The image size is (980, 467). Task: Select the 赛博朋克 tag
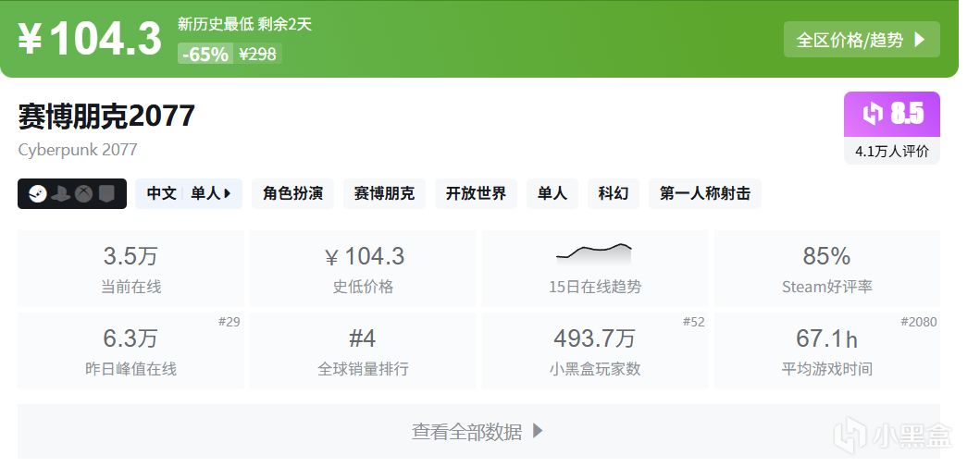tap(384, 193)
